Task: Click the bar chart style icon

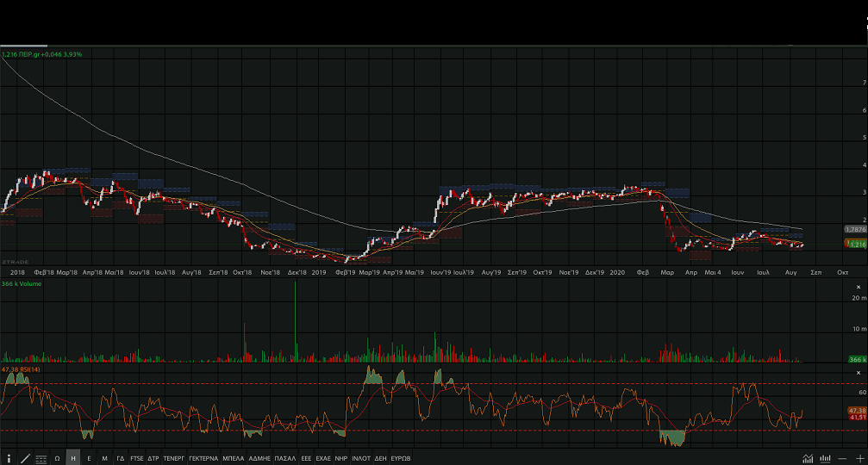Action: click(825, 458)
